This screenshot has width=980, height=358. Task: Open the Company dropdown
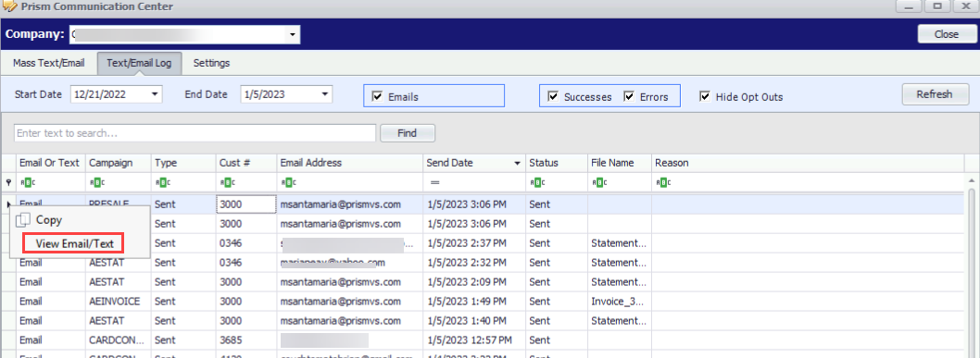click(x=293, y=35)
